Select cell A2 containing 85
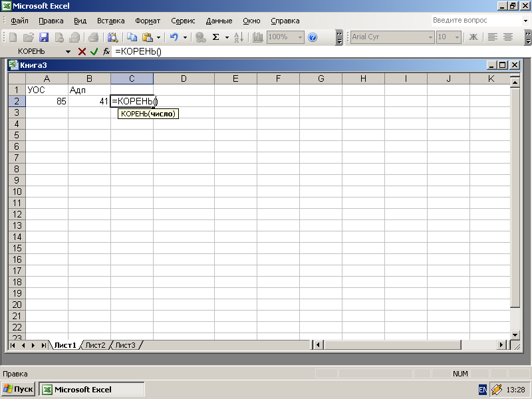This screenshot has width=532, height=399. 47,101
